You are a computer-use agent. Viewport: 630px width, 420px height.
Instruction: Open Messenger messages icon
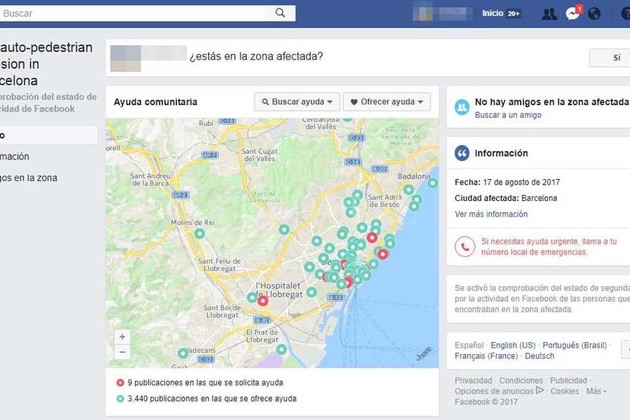572,14
